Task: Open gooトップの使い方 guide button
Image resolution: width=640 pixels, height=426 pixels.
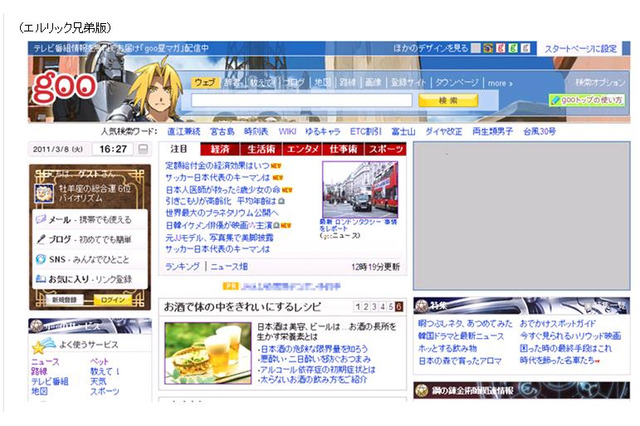Action: [x=587, y=100]
